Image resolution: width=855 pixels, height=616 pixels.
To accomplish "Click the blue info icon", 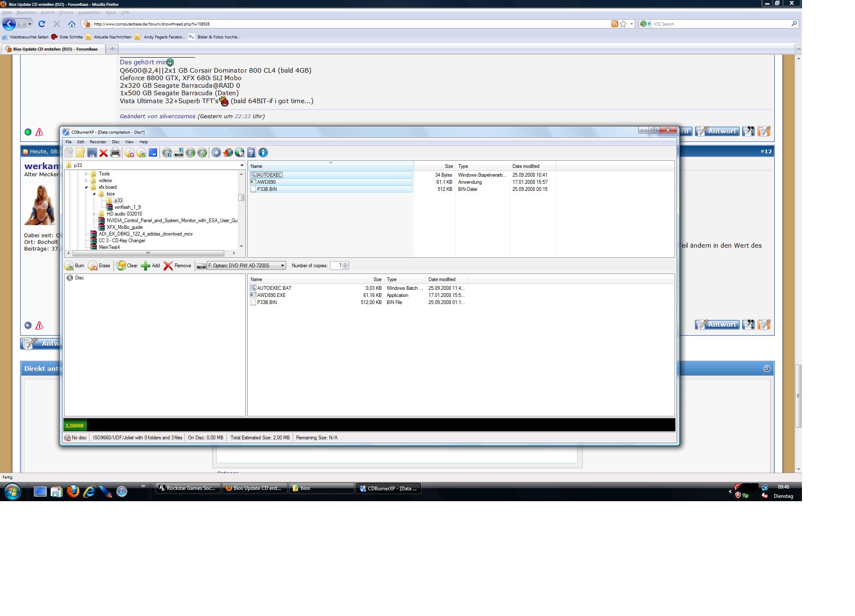I will [x=263, y=153].
